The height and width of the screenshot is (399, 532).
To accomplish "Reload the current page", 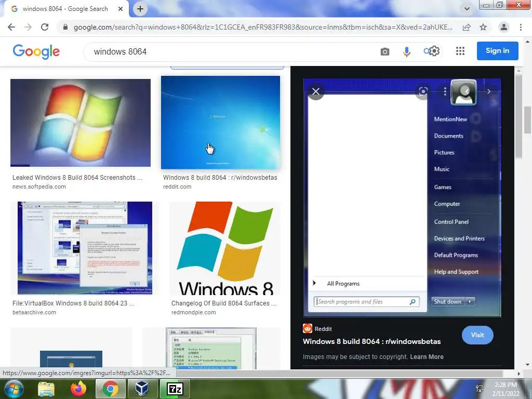I will (45, 27).
